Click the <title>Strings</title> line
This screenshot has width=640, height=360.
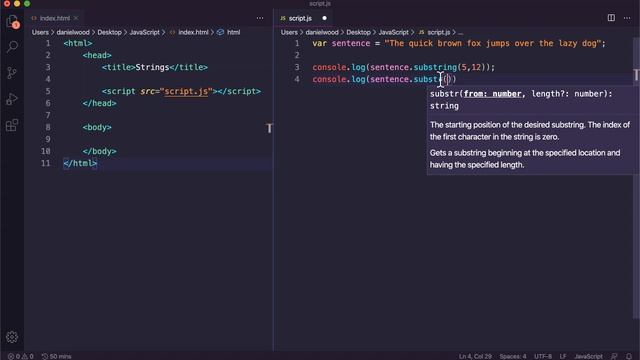[155, 67]
